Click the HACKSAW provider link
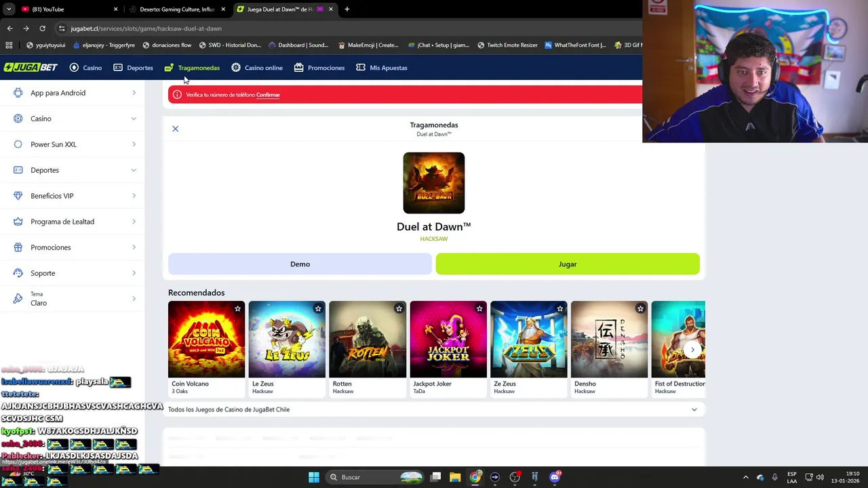Screen dimensions: 868x488 (x=434, y=239)
